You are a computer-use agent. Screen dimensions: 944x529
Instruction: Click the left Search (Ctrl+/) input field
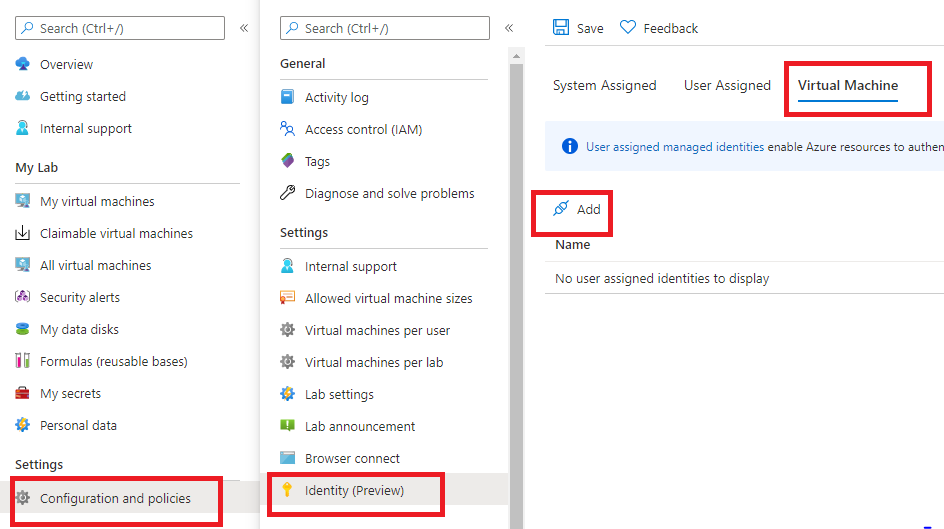[x=120, y=28]
